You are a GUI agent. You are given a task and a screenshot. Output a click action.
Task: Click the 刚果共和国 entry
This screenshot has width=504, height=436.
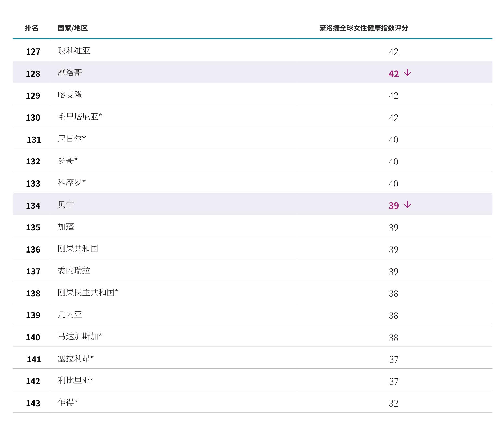click(x=78, y=248)
